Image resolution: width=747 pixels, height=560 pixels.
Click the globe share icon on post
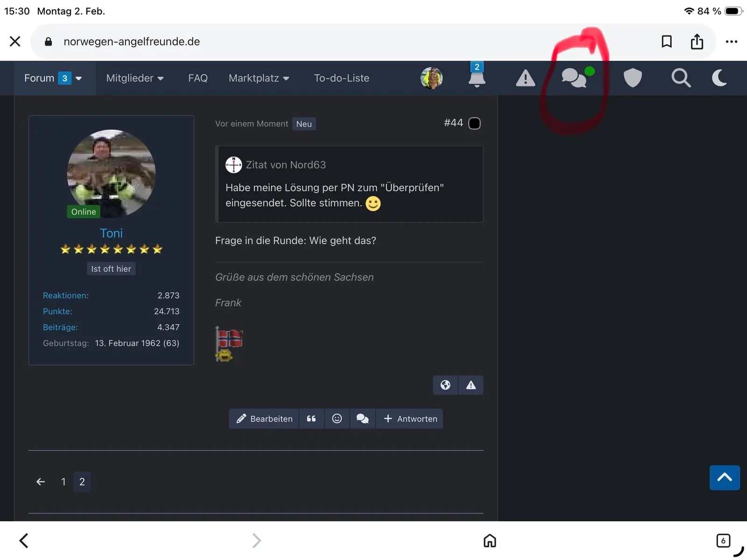pyautogui.click(x=445, y=385)
